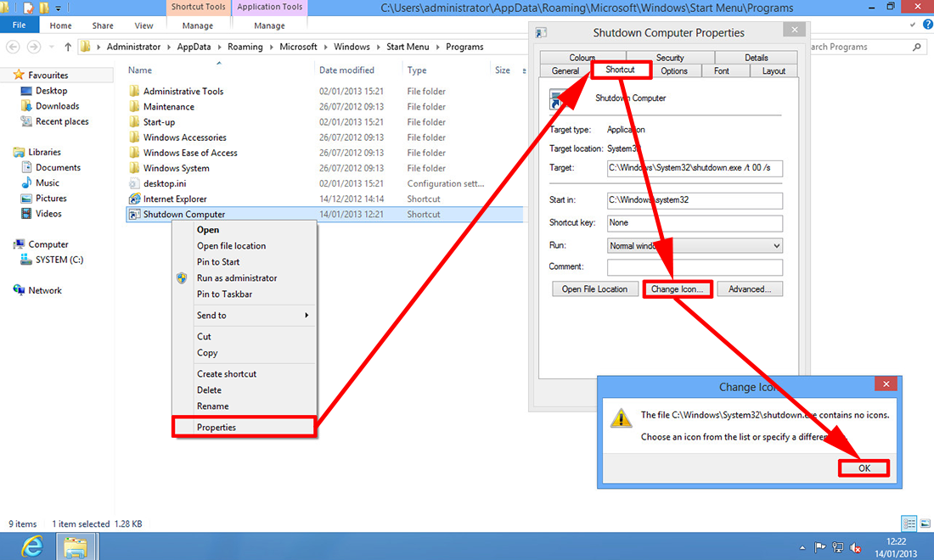Select Recent places in Favourites
The image size is (934, 560).
[x=62, y=121]
